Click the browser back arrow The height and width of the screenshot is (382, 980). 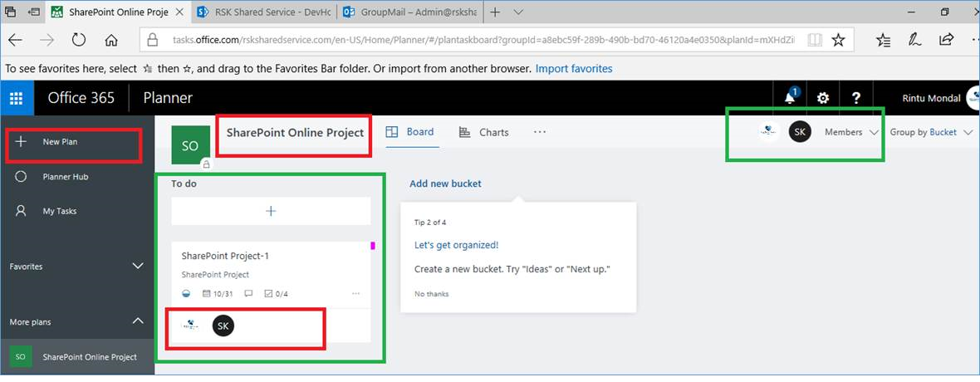pyautogui.click(x=15, y=41)
